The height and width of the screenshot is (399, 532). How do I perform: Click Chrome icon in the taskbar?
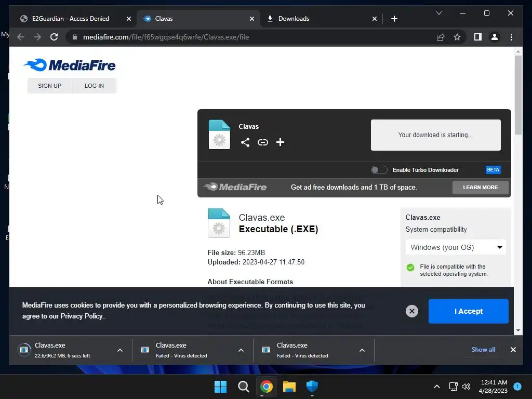267,387
